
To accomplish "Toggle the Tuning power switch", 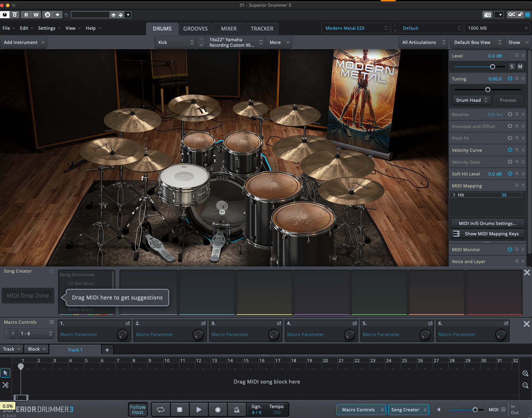I will pyautogui.click(x=510, y=78).
